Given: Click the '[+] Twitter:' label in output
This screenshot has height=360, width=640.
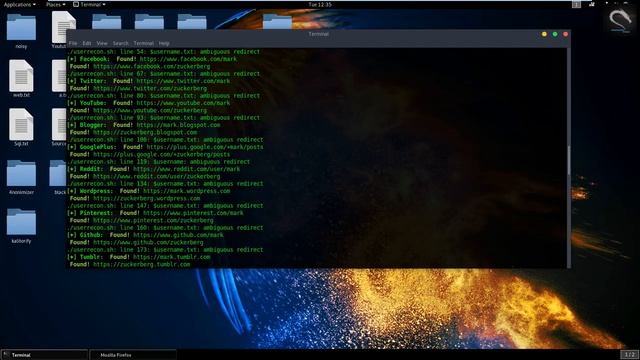Looking at the screenshot, I should click(x=87, y=81).
